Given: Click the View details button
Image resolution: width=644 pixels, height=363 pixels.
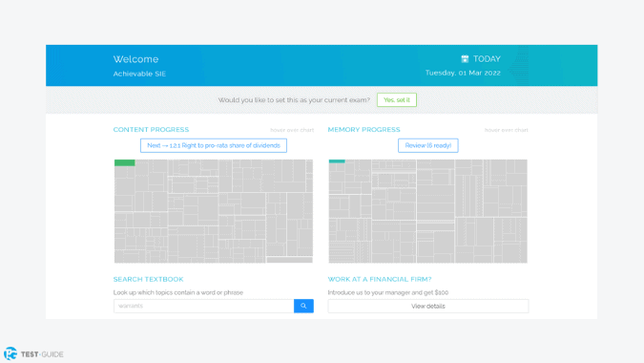Looking at the screenshot, I should click(428, 307).
